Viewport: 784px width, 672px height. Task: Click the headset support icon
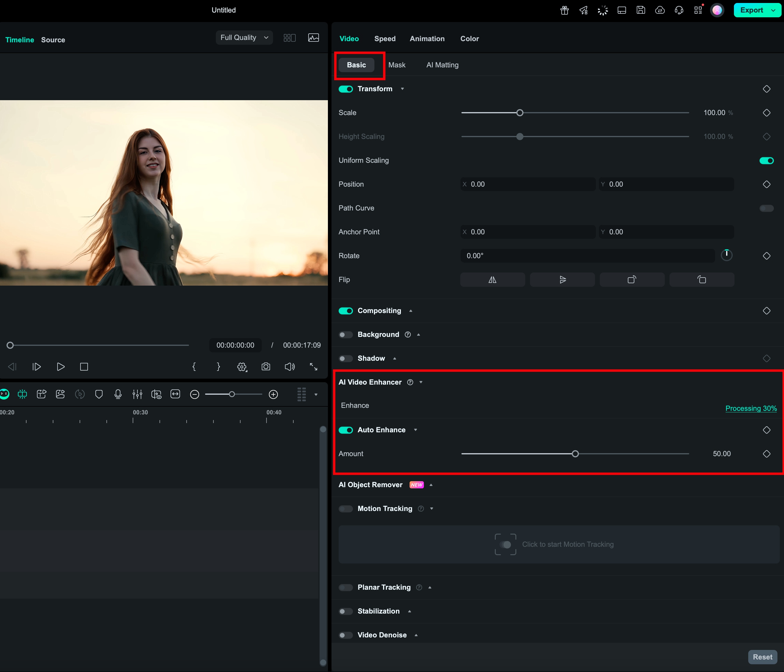pyautogui.click(x=679, y=10)
